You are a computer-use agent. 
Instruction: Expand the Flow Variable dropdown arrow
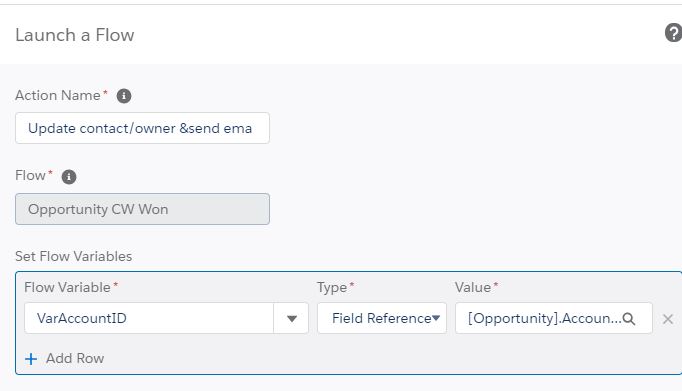pos(291,319)
